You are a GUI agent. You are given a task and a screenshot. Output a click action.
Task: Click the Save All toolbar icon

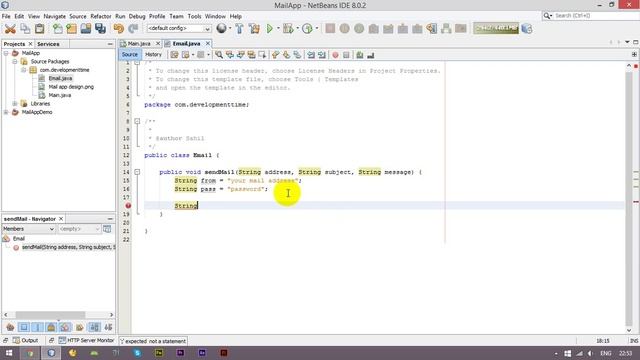[100, 29]
